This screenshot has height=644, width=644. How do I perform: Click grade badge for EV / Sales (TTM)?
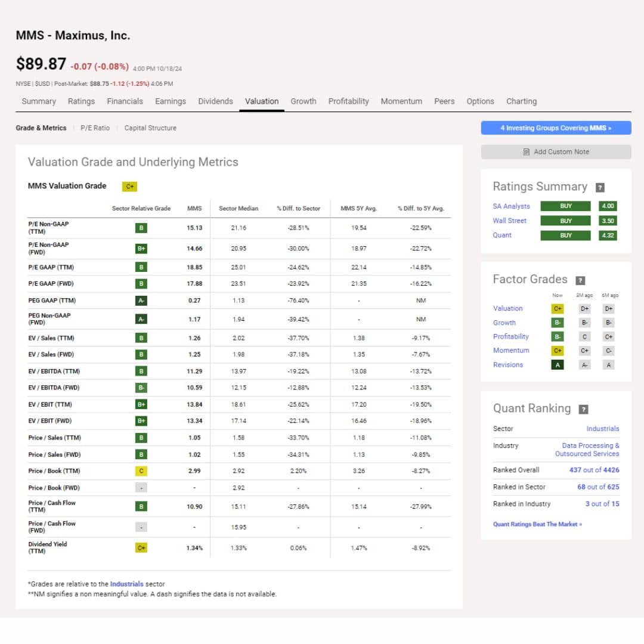coord(141,338)
